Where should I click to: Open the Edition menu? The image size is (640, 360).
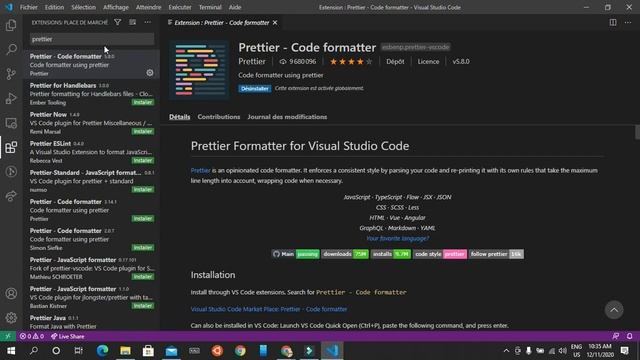pos(54,7)
